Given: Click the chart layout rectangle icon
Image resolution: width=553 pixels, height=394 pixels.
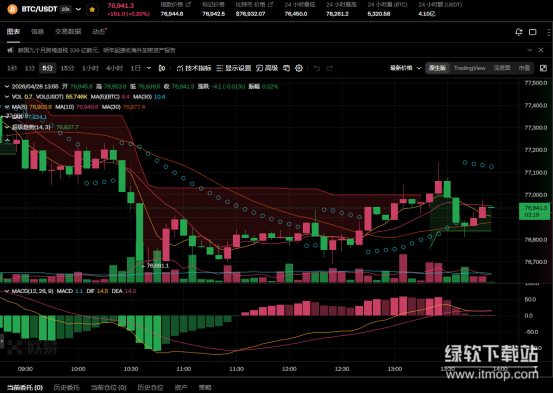Looking at the screenshot, I should click(533, 32).
